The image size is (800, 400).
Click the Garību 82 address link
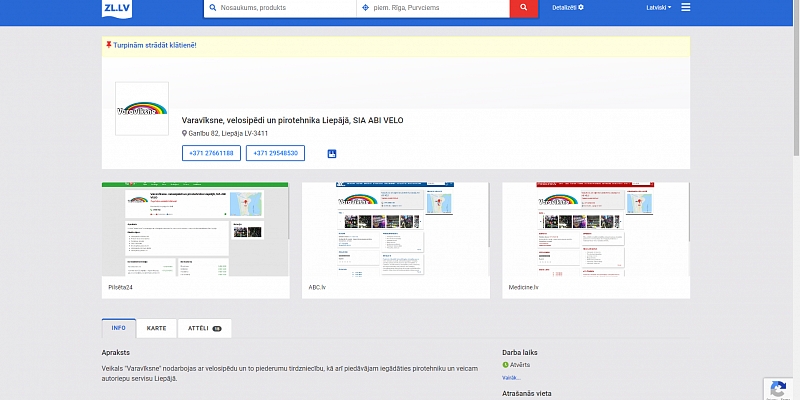pos(228,133)
